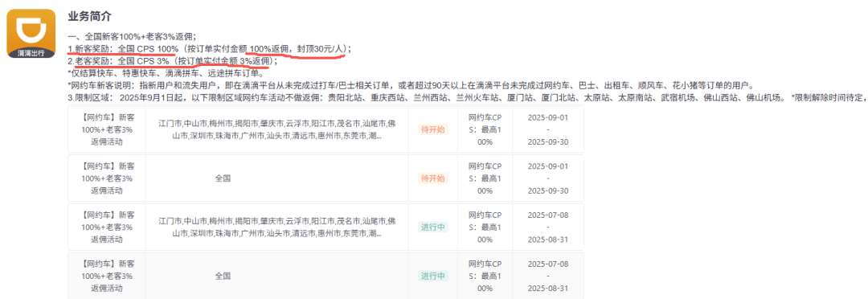
Task: Click the 2025-09-30 end date in 全国 row
Action: [548, 190]
